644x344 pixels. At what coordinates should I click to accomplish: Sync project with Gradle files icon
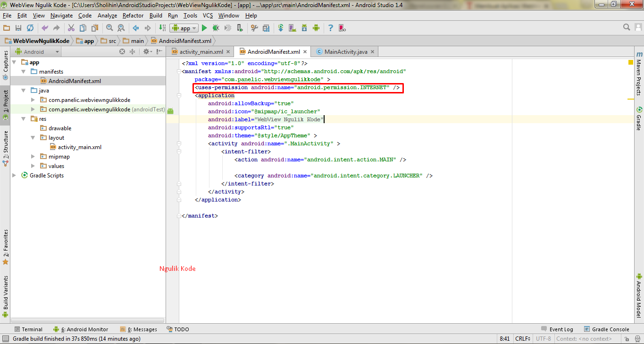[281, 28]
